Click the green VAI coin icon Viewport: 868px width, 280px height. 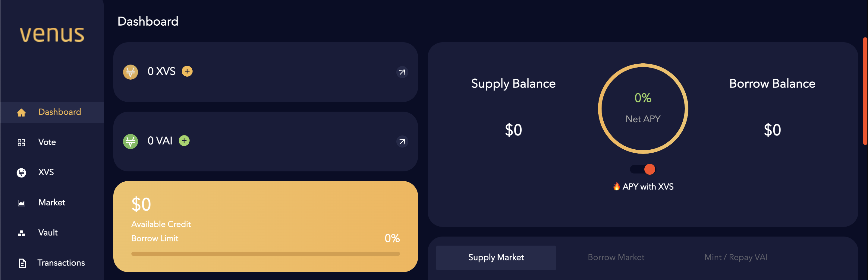coord(131,141)
